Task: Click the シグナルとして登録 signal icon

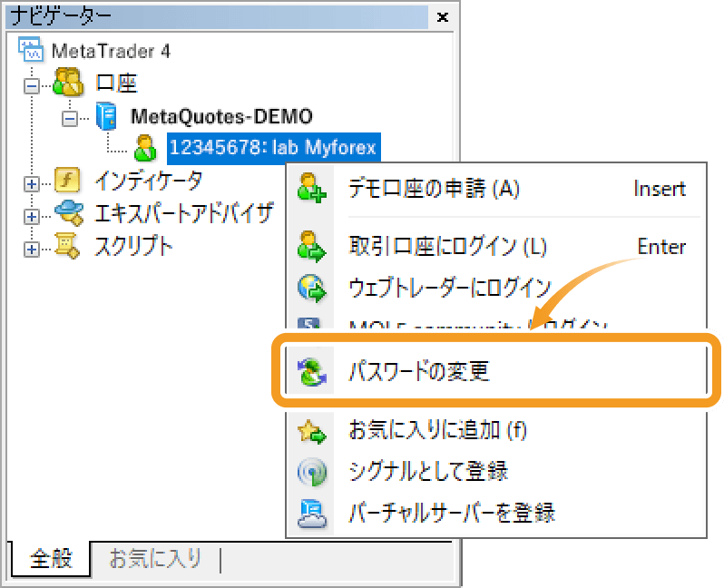Action: click(x=312, y=472)
